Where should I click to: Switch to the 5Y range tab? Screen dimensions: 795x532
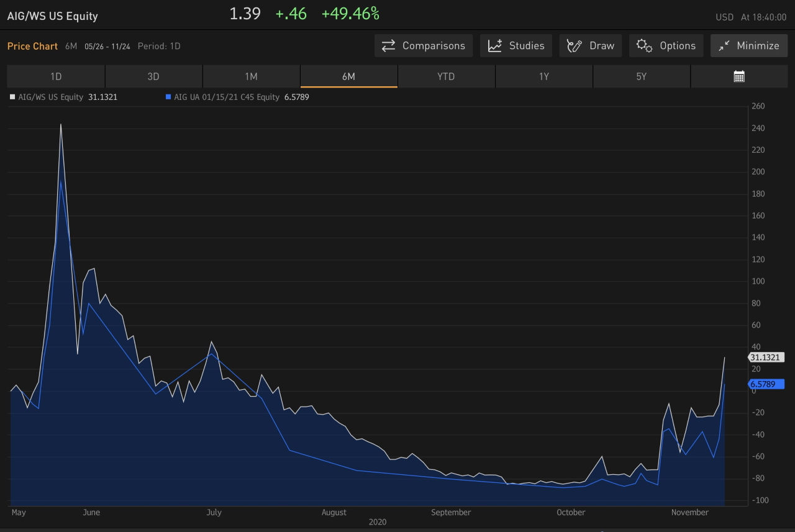pyautogui.click(x=641, y=76)
